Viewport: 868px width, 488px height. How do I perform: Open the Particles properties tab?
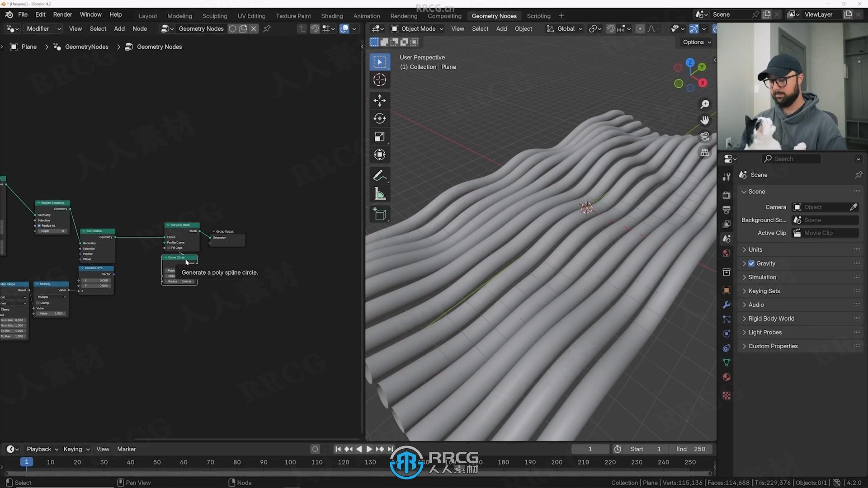pyautogui.click(x=726, y=319)
